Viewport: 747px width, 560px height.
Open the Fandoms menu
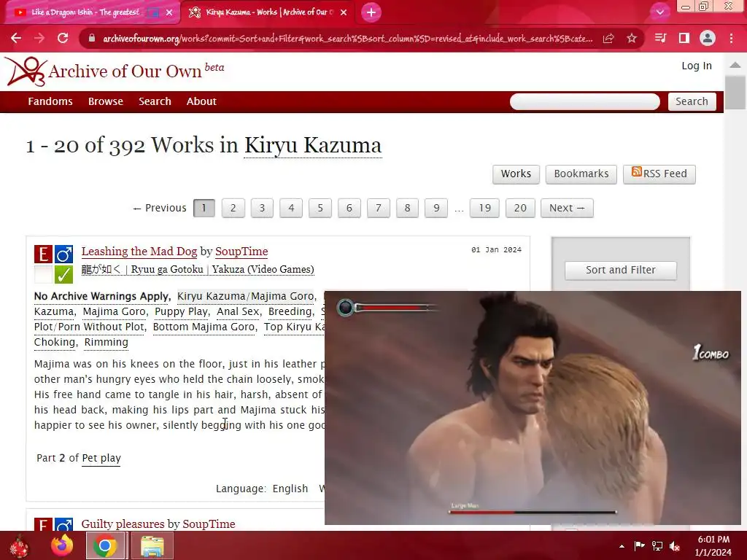(50, 101)
